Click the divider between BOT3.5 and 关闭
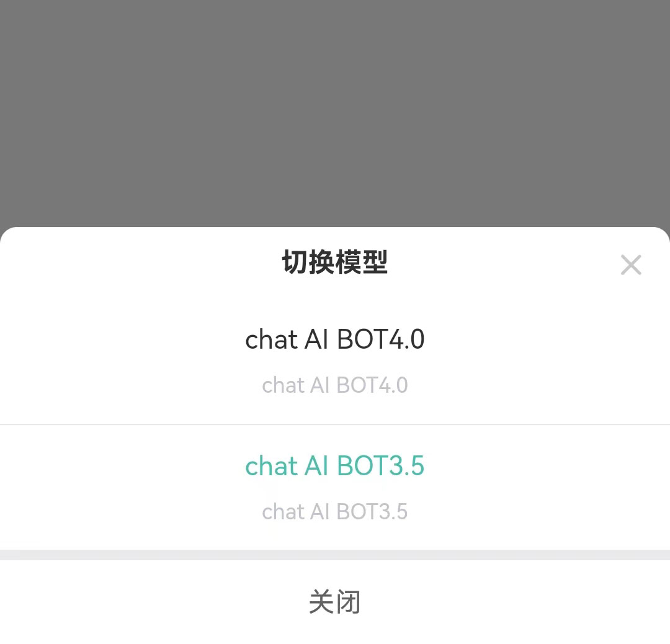 [x=335, y=554]
